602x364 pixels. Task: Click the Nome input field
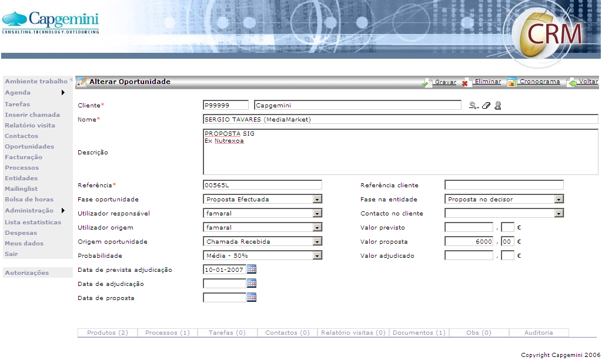point(400,119)
